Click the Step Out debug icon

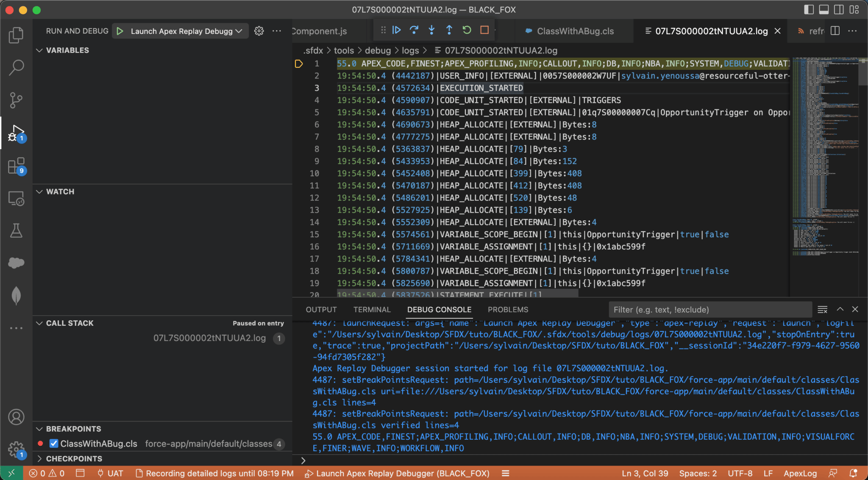coord(449,30)
